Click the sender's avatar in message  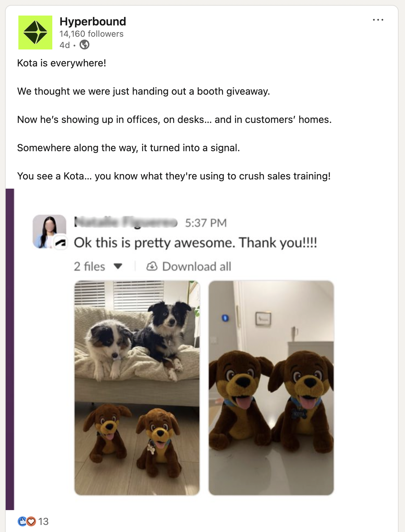(49, 231)
